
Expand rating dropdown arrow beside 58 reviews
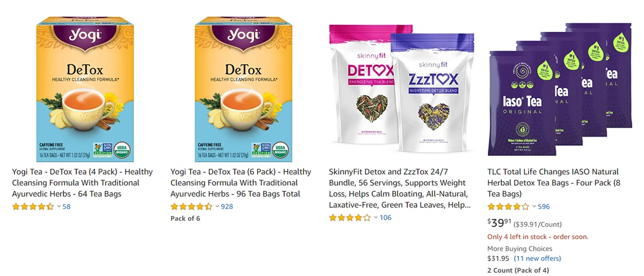click(58, 206)
